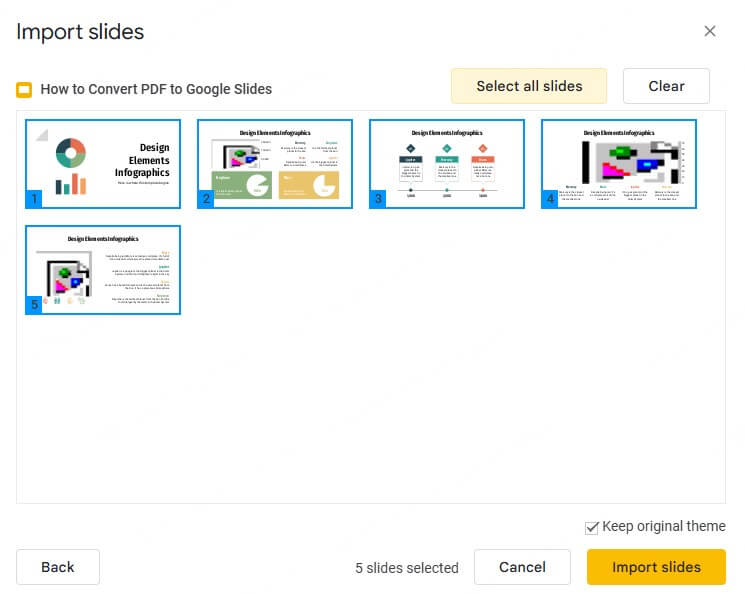745x594 pixels.
Task: Cancel the slide import
Action: 522,567
